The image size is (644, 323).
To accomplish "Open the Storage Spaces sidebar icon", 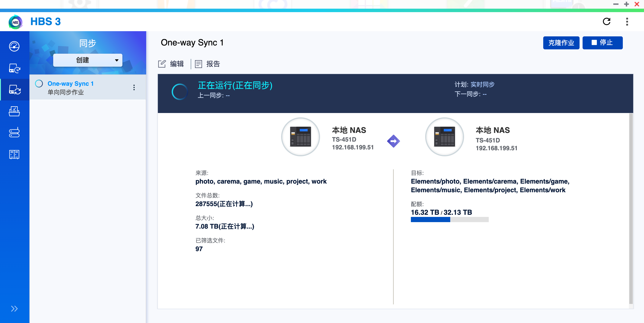I will pyautogui.click(x=14, y=133).
